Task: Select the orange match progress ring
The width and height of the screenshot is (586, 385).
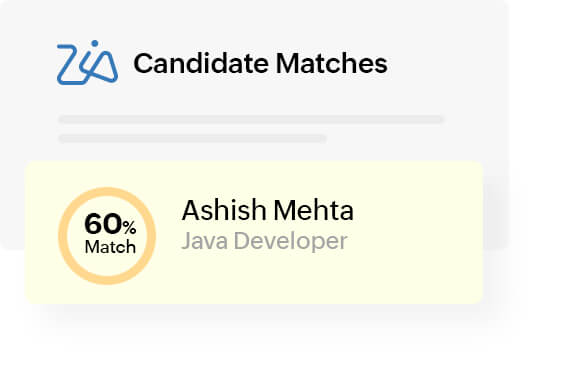Action: [107, 236]
